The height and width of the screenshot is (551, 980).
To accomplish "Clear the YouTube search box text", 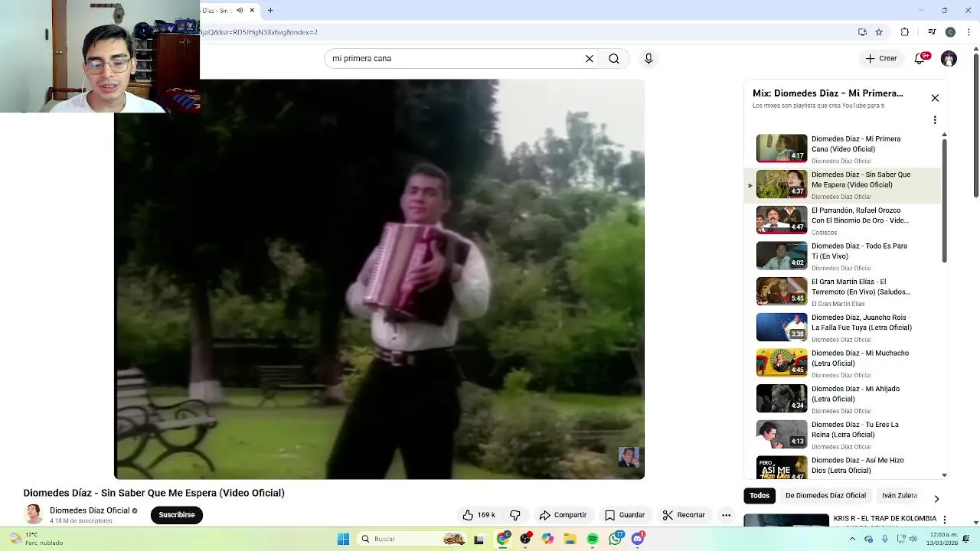I will [x=590, y=58].
